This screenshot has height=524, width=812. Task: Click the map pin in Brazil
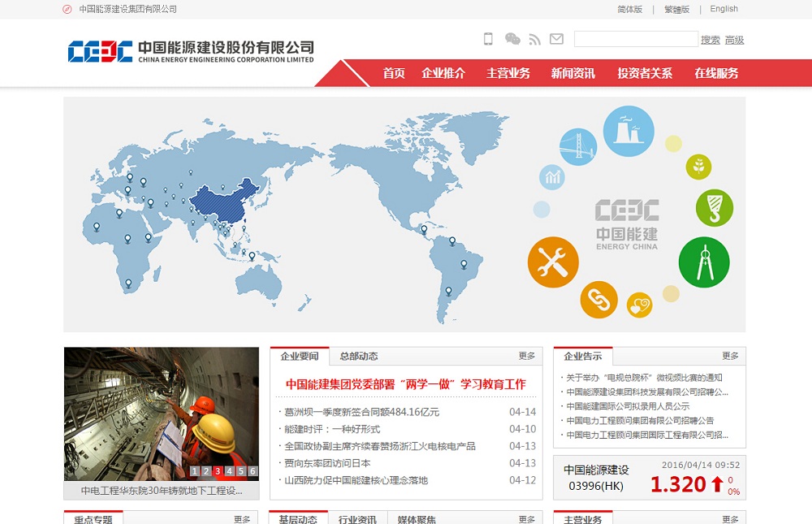tap(464, 265)
